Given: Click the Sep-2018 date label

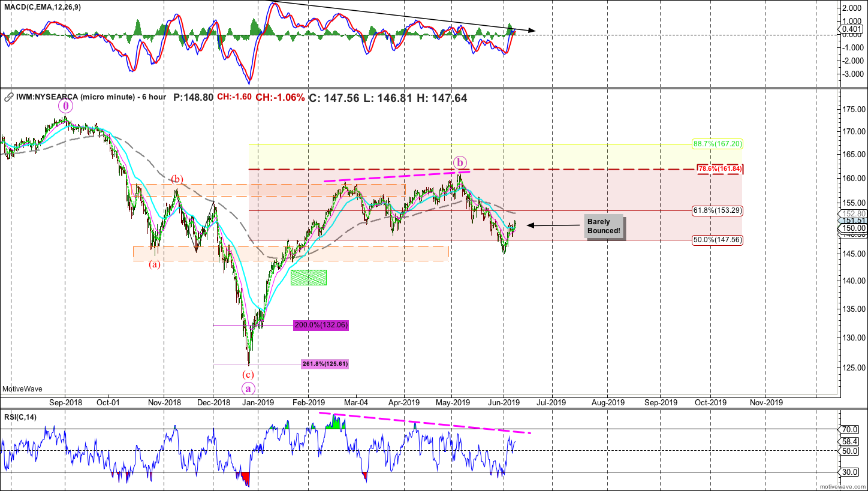Looking at the screenshot, I should 65,402.
